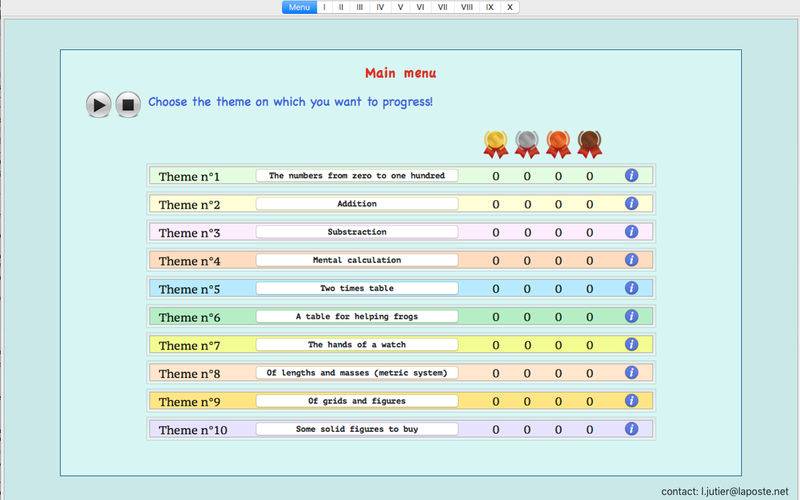
Task: Click info icon for hands of a watch
Action: point(631,344)
